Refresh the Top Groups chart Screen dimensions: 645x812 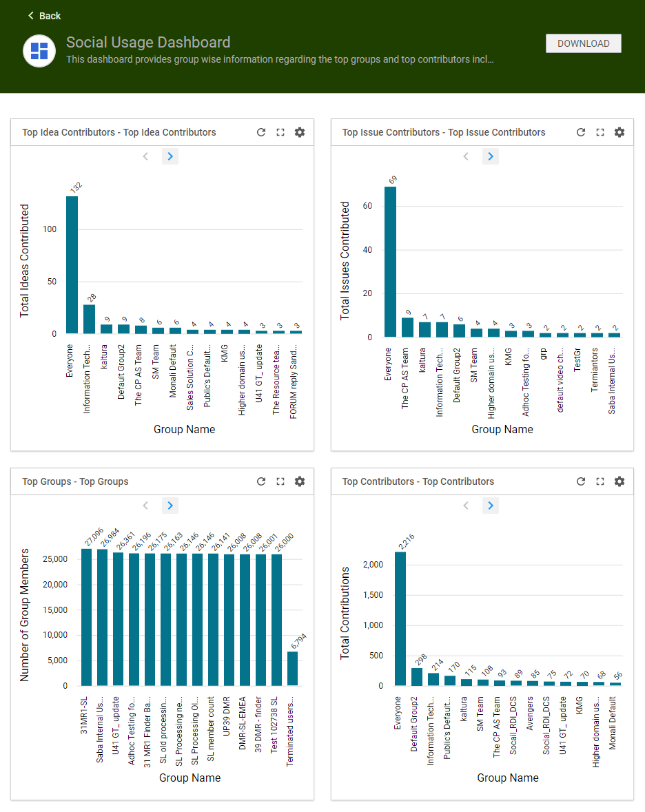tap(261, 481)
